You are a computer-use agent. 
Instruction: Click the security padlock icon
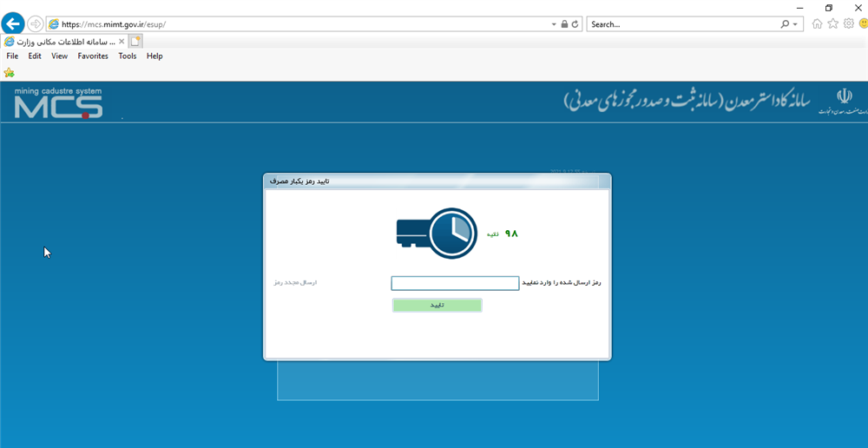[564, 24]
